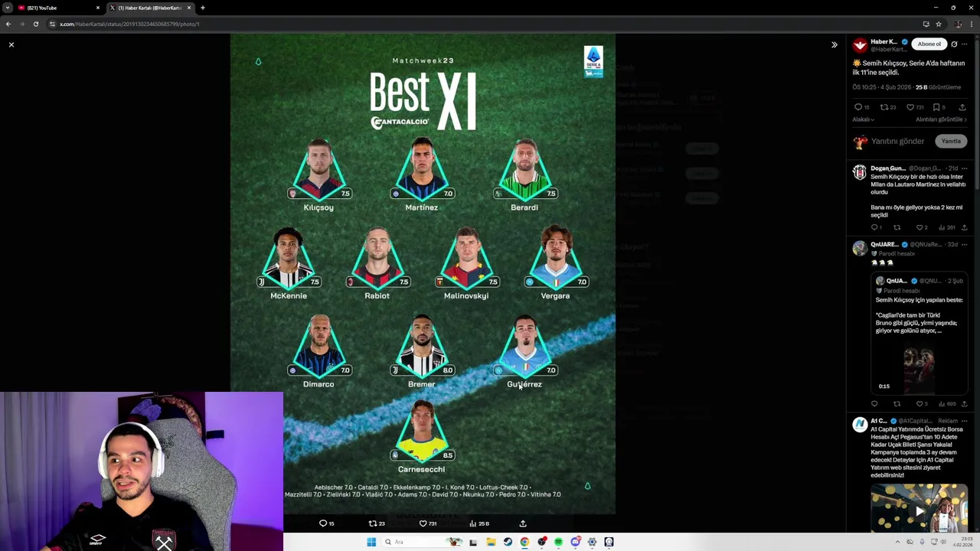Click the browser back arrow
980x551 pixels.
point(8,24)
